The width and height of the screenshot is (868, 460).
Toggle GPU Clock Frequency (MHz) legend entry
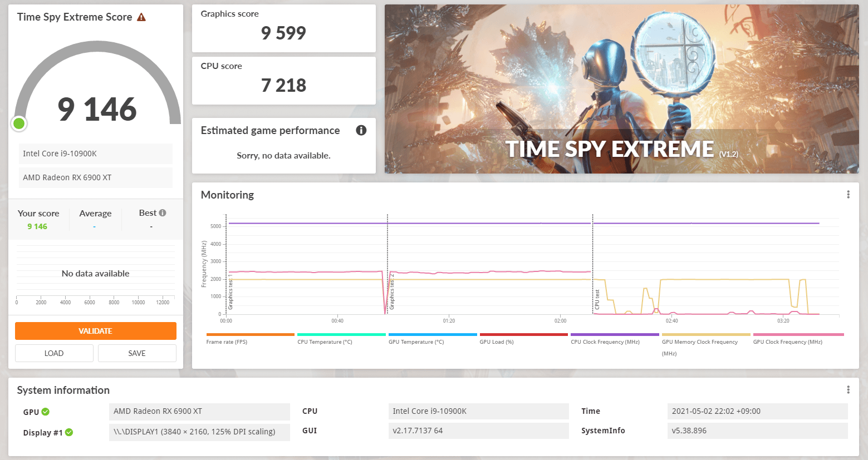[788, 342]
